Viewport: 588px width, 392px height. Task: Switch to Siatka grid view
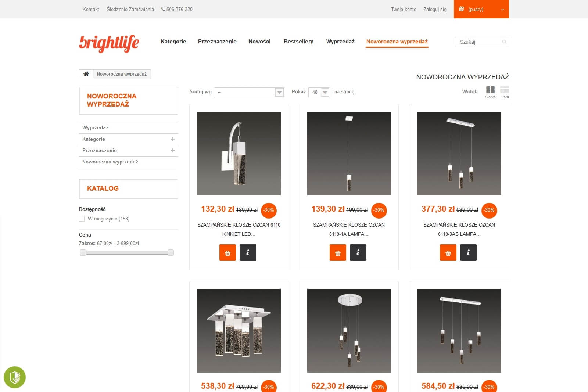pos(490,92)
